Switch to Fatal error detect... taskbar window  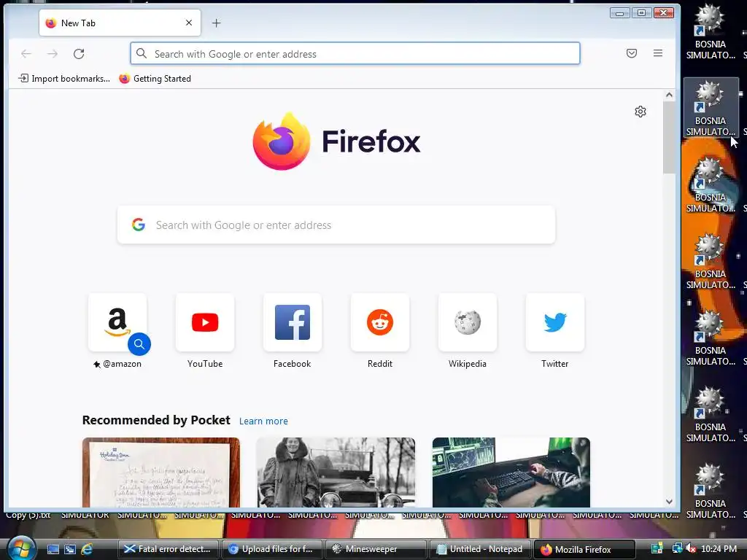coord(168,549)
